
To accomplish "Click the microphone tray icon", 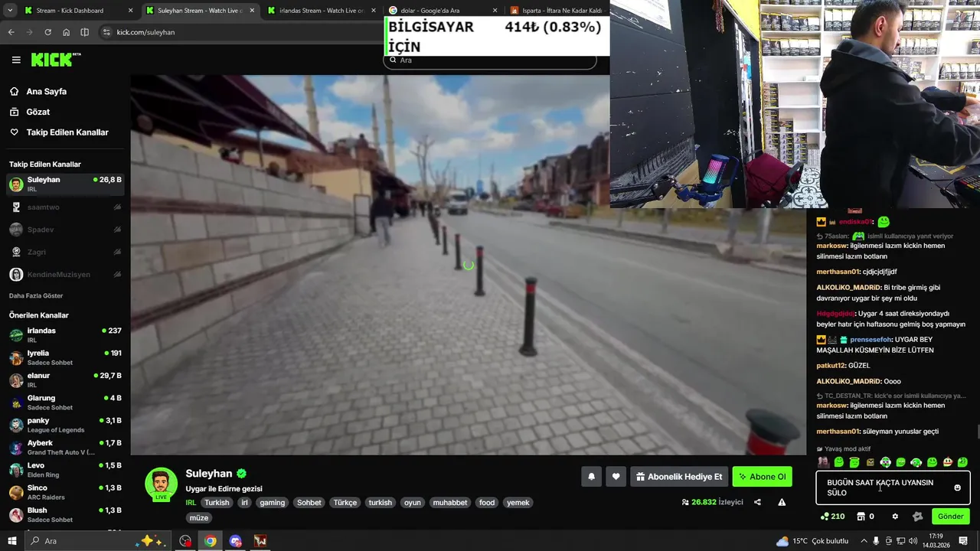I will (x=877, y=541).
